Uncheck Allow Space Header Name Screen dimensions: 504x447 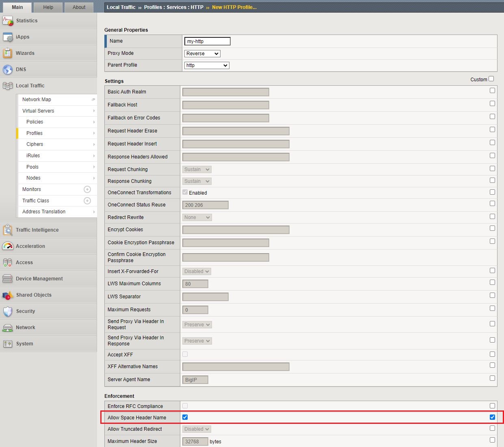pyautogui.click(x=185, y=417)
